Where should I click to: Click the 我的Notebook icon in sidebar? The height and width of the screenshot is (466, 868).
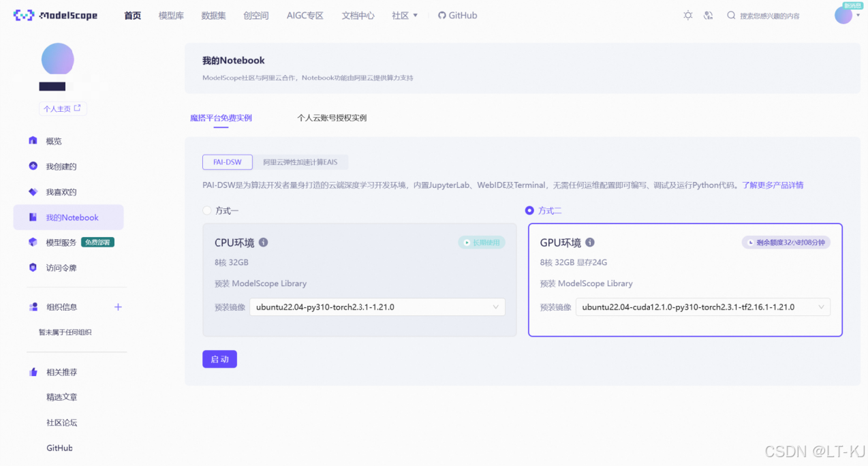(x=33, y=217)
